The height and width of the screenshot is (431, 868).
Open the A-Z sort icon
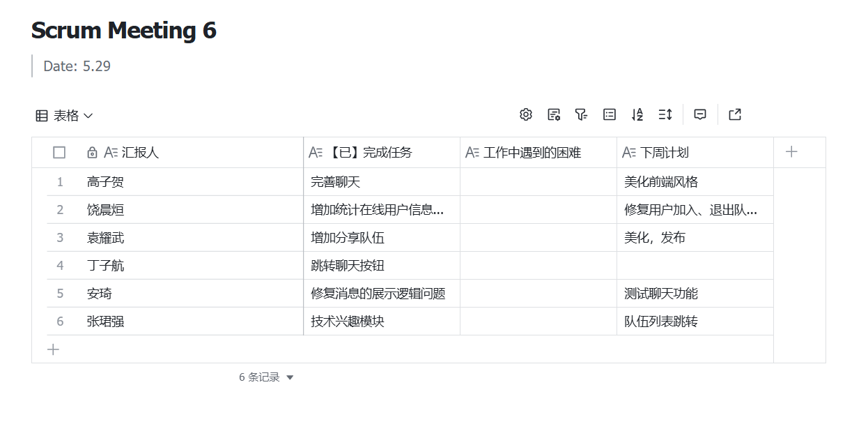(x=637, y=115)
